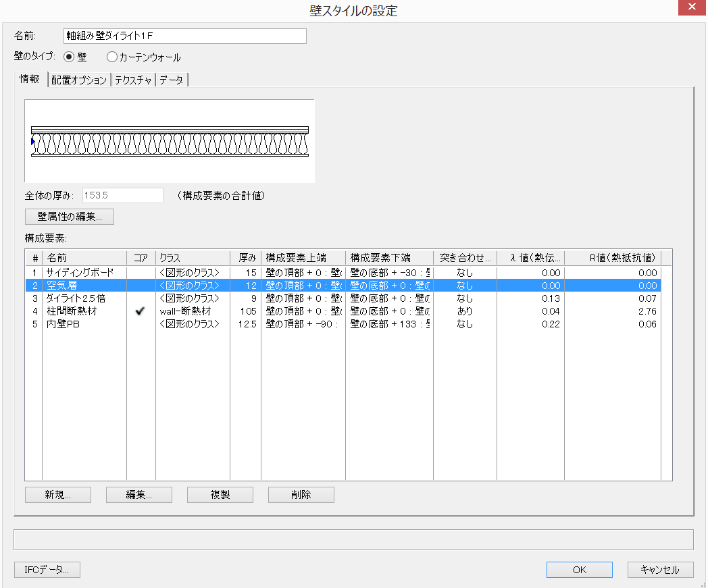Click the キャンセル button

[660, 570]
